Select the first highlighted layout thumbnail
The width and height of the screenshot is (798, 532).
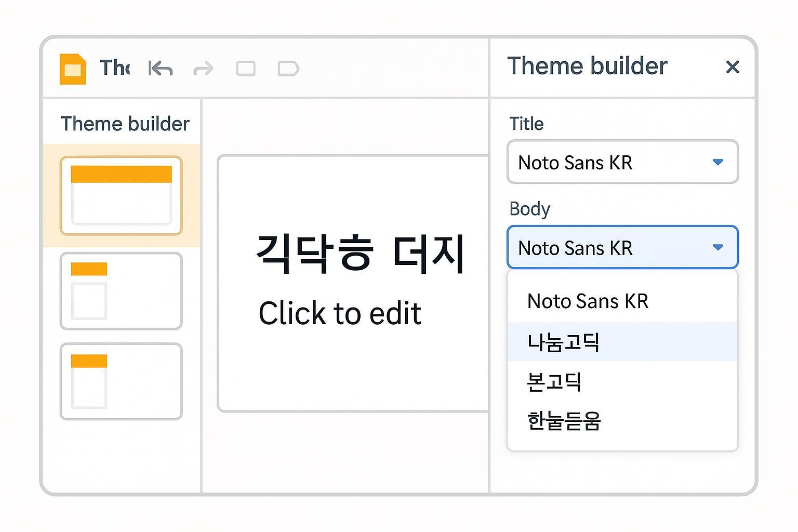pyautogui.click(x=121, y=195)
